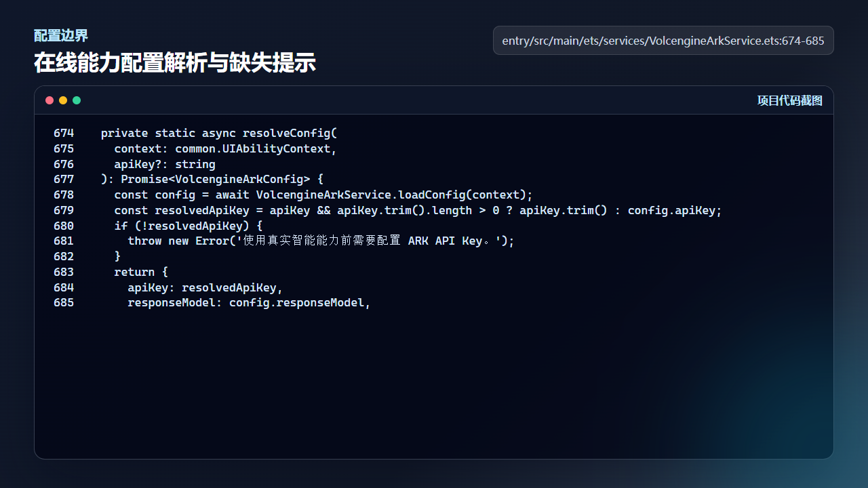Click the red window dot
Image resolution: width=868 pixels, height=488 pixels.
click(50, 100)
